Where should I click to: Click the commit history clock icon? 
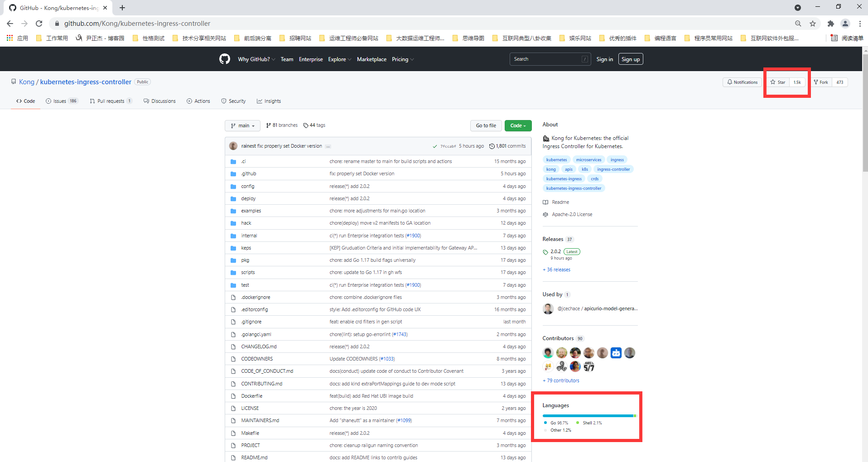click(x=492, y=146)
